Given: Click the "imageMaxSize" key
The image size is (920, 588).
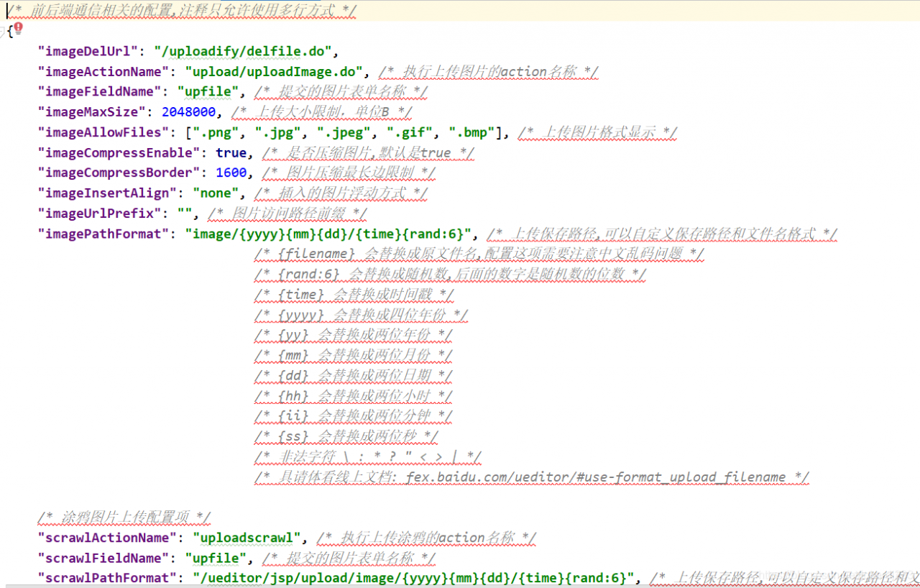Looking at the screenshot, I should coord(92,111).
